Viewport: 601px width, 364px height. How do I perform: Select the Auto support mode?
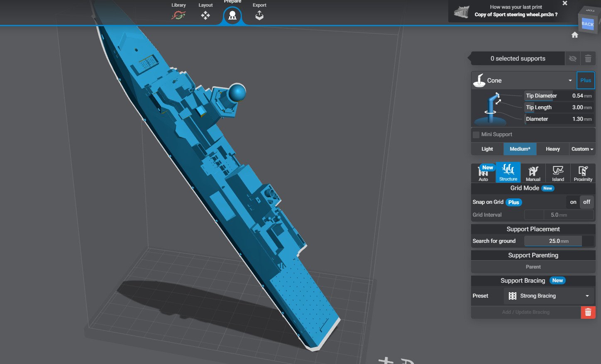click(484, 173)
